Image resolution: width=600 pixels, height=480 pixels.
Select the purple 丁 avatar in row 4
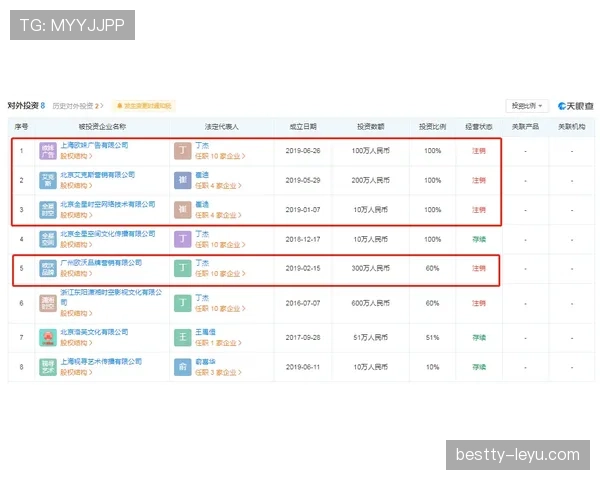[x=183, y=239]
